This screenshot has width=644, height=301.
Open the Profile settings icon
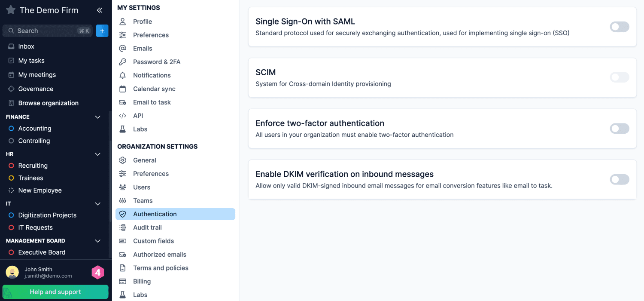[x=123, y=21]
